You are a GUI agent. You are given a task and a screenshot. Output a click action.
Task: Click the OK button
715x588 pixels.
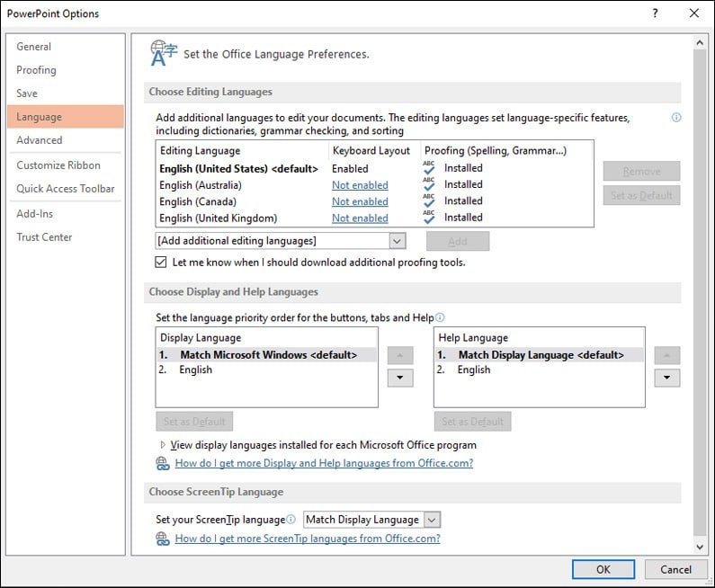click(603, 569)
